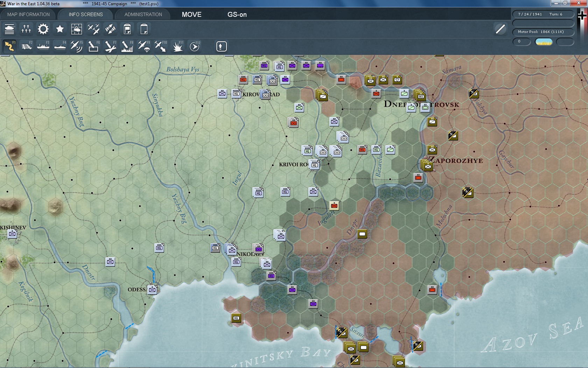
Task: Click the F12 end turn icon
Action: tap(195, 46)
